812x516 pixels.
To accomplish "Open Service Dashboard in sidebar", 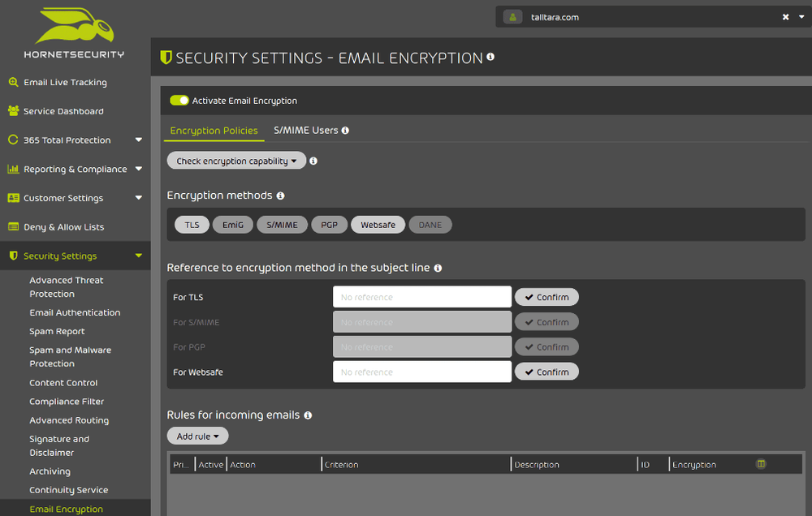I will click(63, 111).
